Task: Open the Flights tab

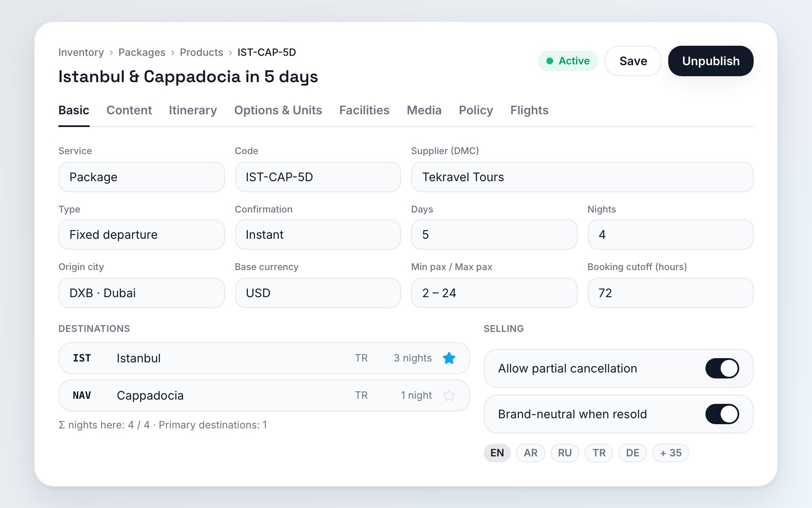Action: pyautogui.click(x=529, y=110)
